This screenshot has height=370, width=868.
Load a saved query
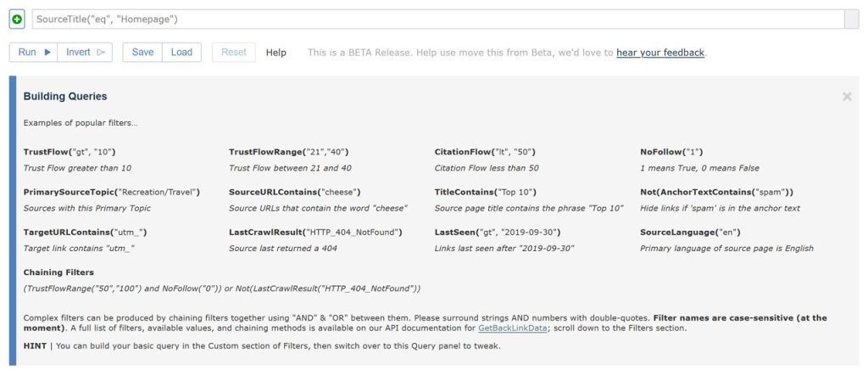click(181, 52)
